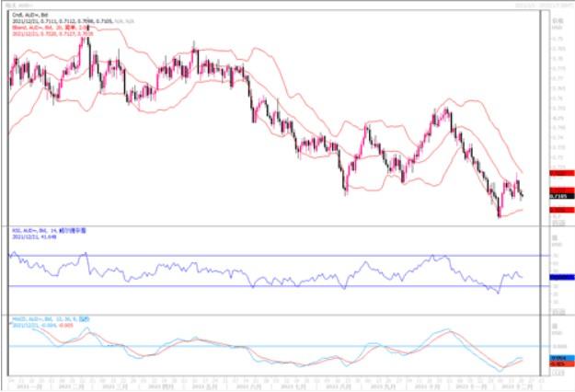Viewport: 575px width, 392px height.
Task: Click the lower red Bollinger price tag
Action: click(558, 210)
